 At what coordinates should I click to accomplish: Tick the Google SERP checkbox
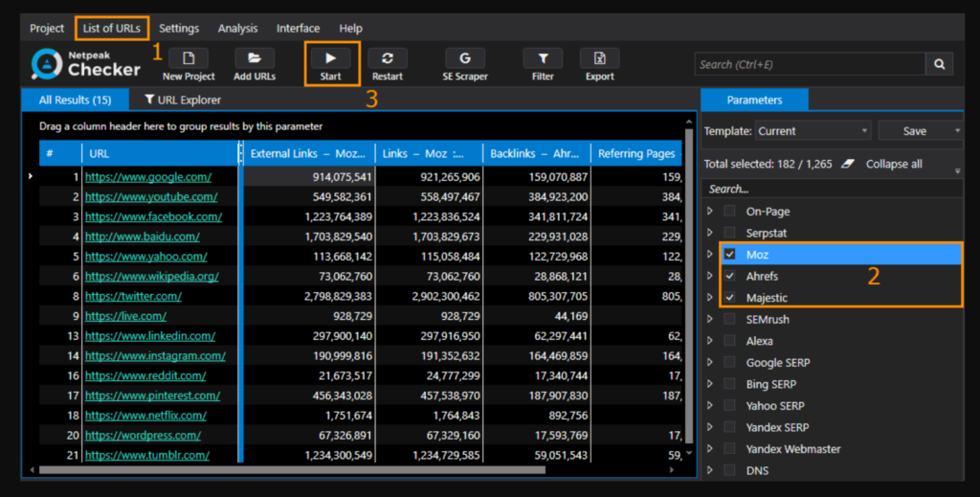click(x=730, y=362)
